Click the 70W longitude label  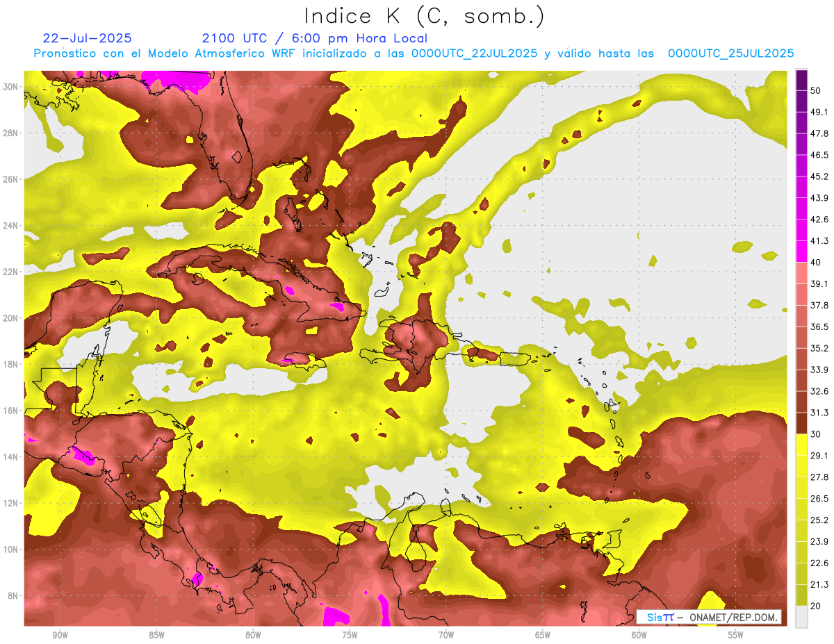pos(446,635)
